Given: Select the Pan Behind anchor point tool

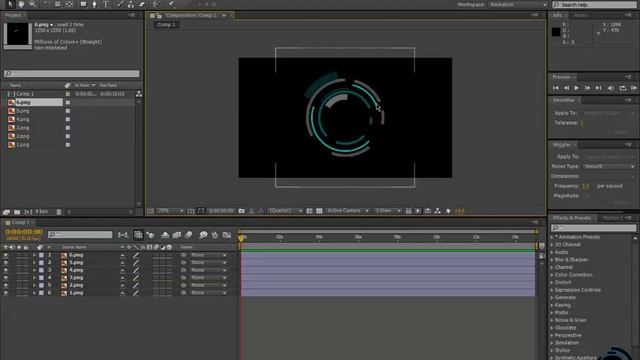Looking at the screenshot, I should pyautogui.click(x=69, y=4).
